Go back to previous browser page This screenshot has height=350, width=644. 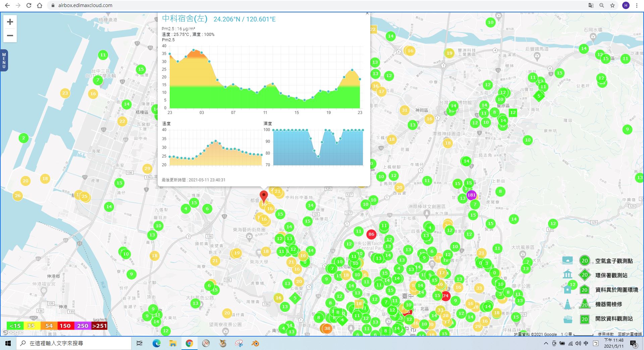pyautogui.click(x=7, y=5)
